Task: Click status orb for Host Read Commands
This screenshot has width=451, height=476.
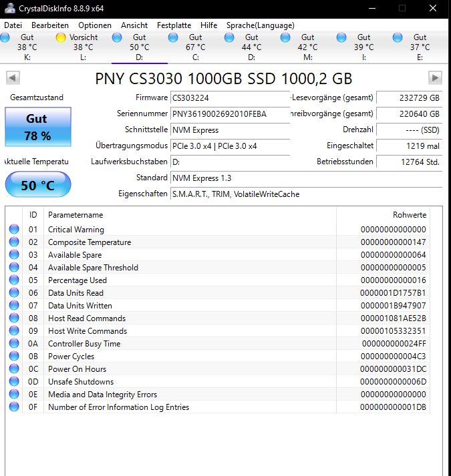Action: (x=14, y=318)
